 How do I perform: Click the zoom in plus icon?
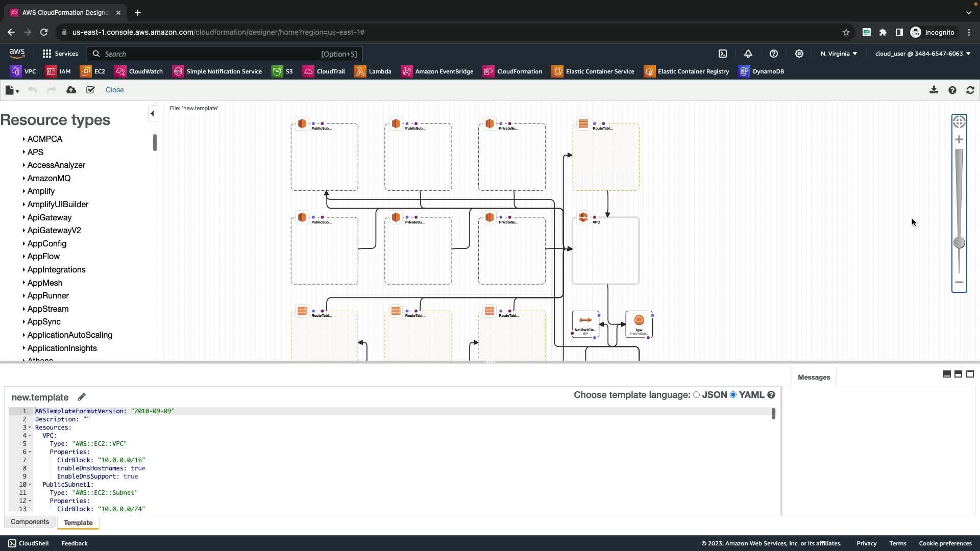(959, 139)
